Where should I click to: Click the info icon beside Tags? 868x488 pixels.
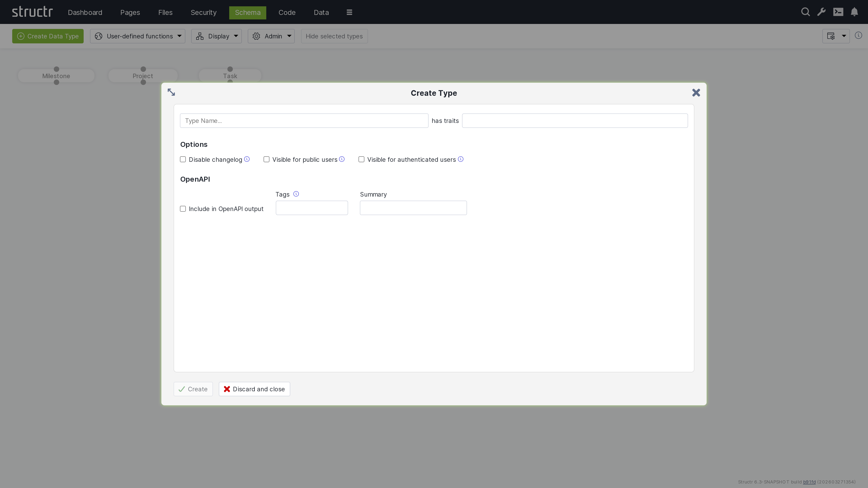coord(296,194)
